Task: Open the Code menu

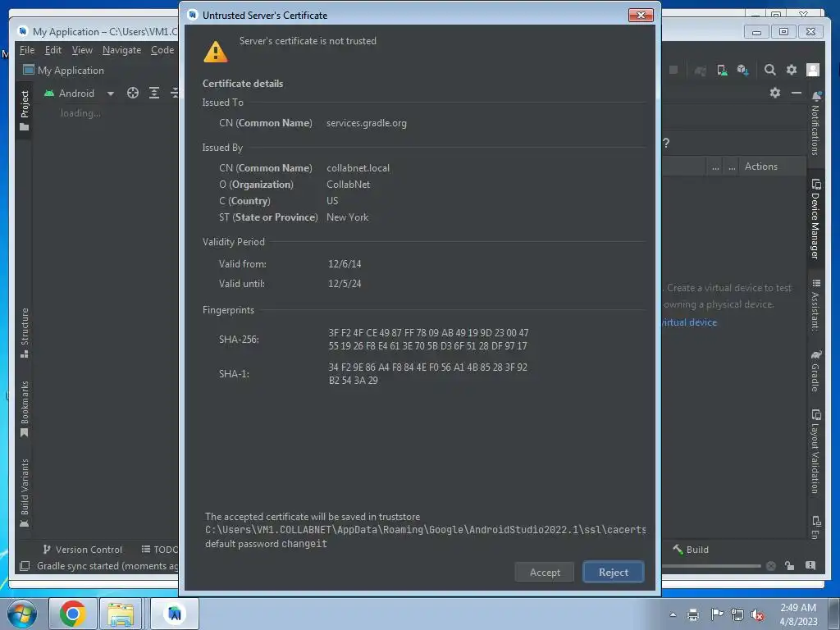Action: [162, 50]
